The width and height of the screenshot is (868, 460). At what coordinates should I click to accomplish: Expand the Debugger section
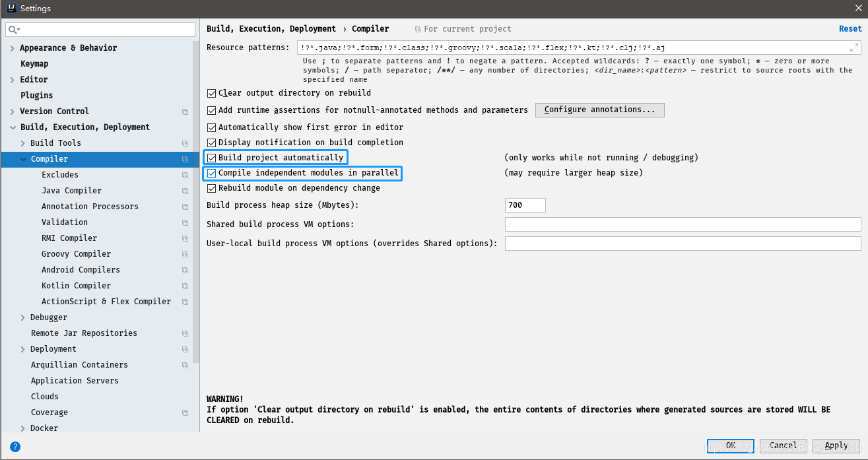point(22,317)
